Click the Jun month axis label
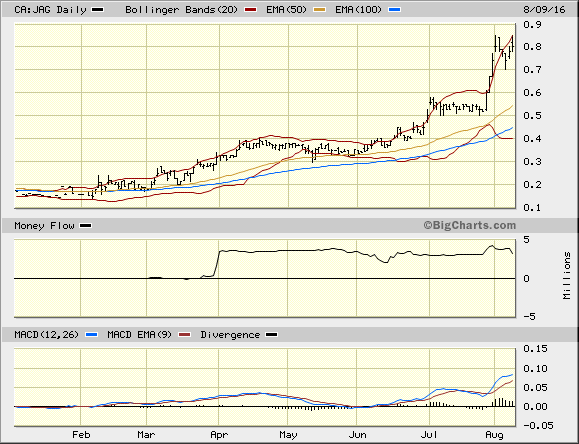Image resolution: width=579 pixels, height=444 pixels. (357, 434)
